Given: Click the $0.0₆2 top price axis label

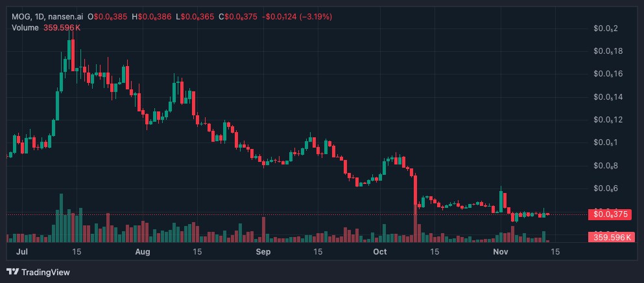Looking at the screenshot, I should coord(606,28).
